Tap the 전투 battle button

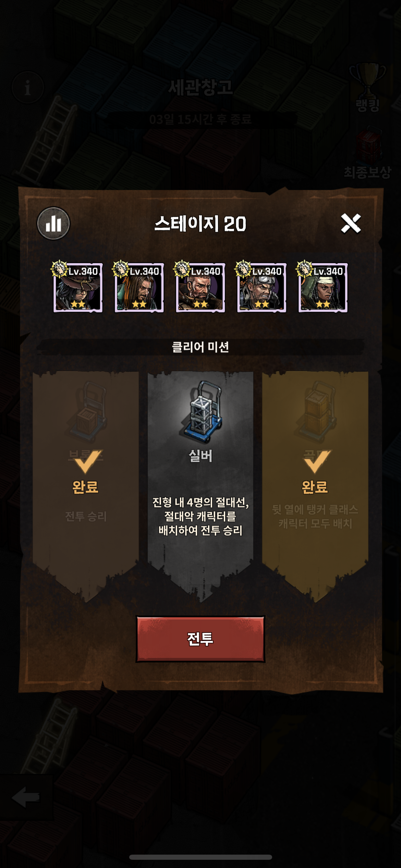[200, 639]
